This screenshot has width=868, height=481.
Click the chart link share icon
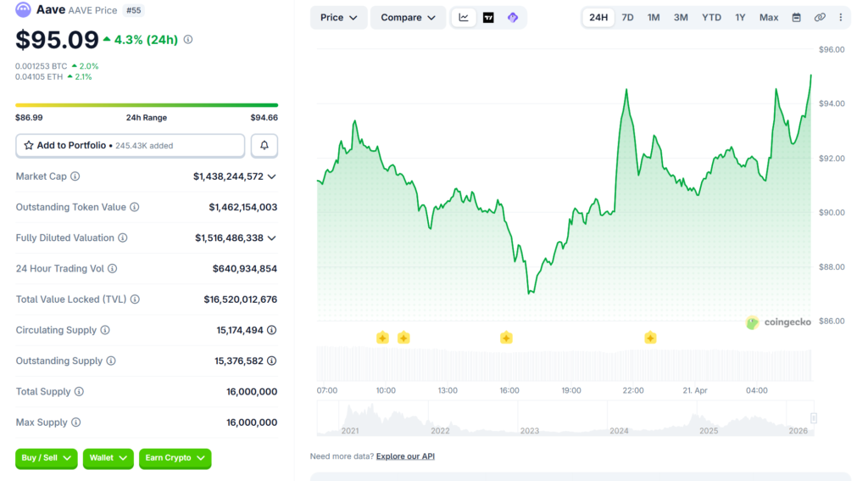click(820, 18)
